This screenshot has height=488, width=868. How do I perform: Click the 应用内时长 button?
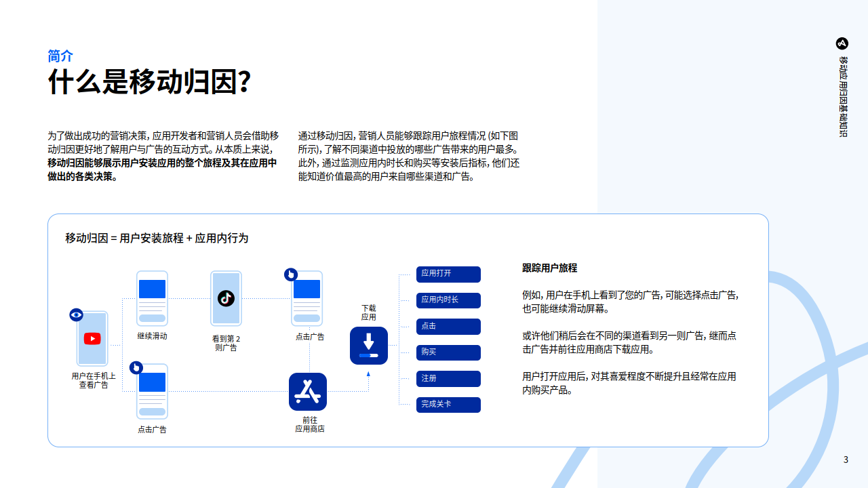448,300
